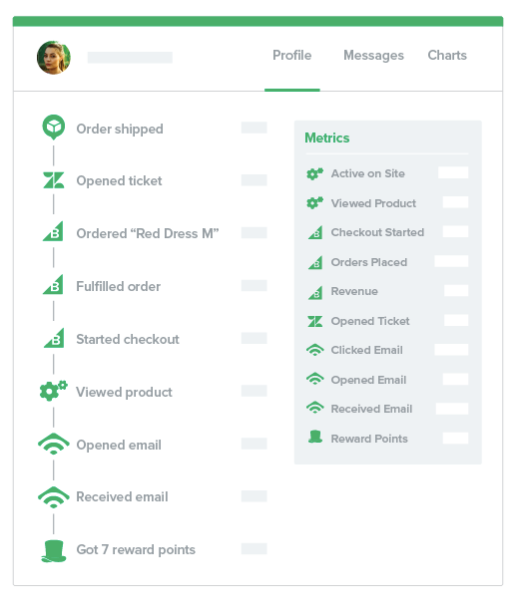Click the user's profile avatar photo
Image resolution: width=521 pixels, height=599 pixels.
[x=54, y=58]
